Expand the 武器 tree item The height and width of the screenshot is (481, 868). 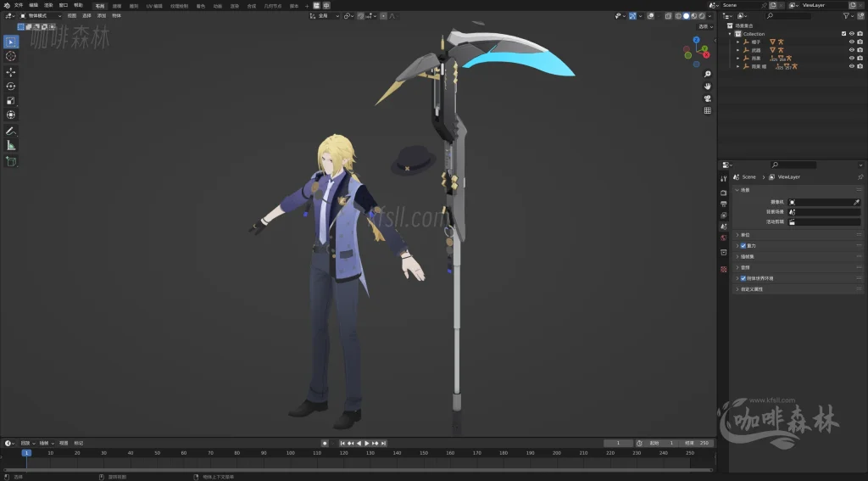coord(738,50)
